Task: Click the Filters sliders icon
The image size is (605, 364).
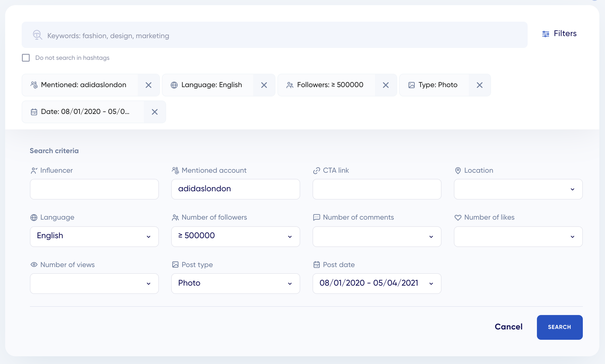Action: pyautogui.click(x=545, y=34)
